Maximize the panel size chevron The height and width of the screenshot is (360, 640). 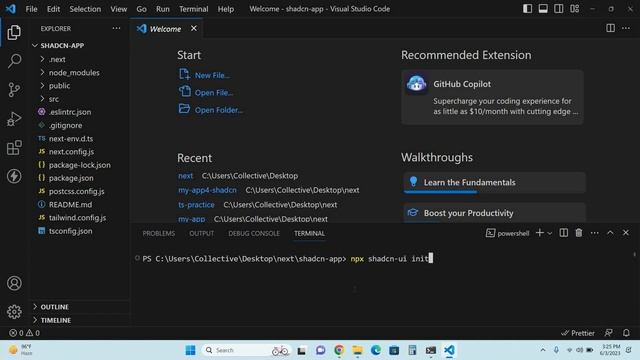[x=610, y=233]
